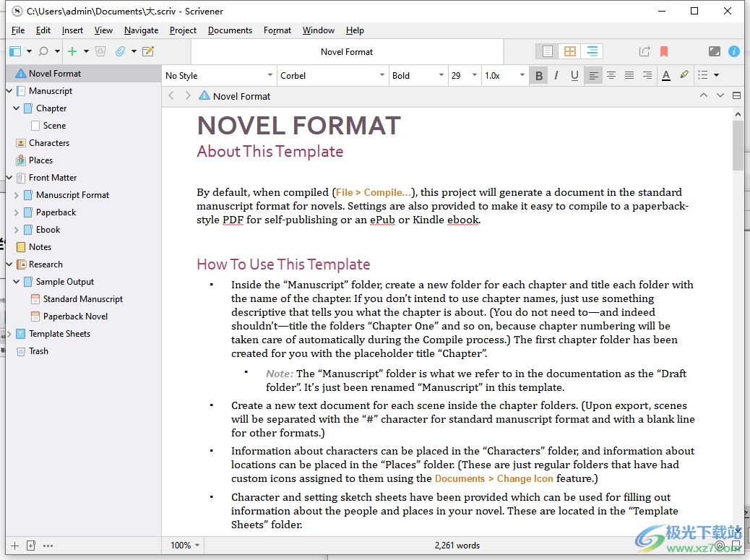Switch to Outliner view mode
The width and height of the screenshot is (750, 560).
592,51
